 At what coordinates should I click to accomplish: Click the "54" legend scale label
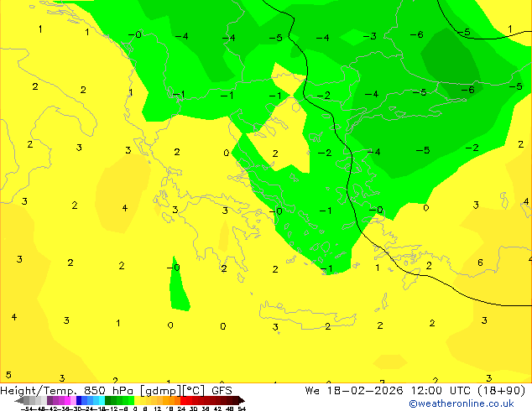[x=242, y=408]
